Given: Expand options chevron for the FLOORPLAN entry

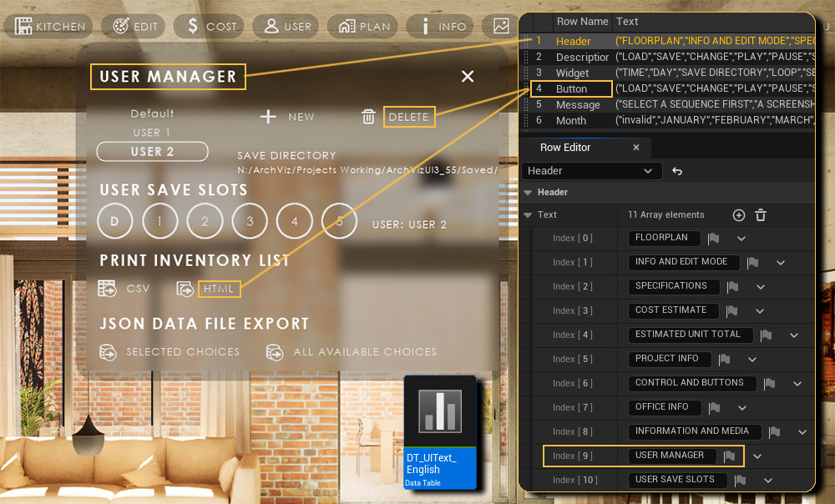Looking at the screenshot, I should pos(741,239).
